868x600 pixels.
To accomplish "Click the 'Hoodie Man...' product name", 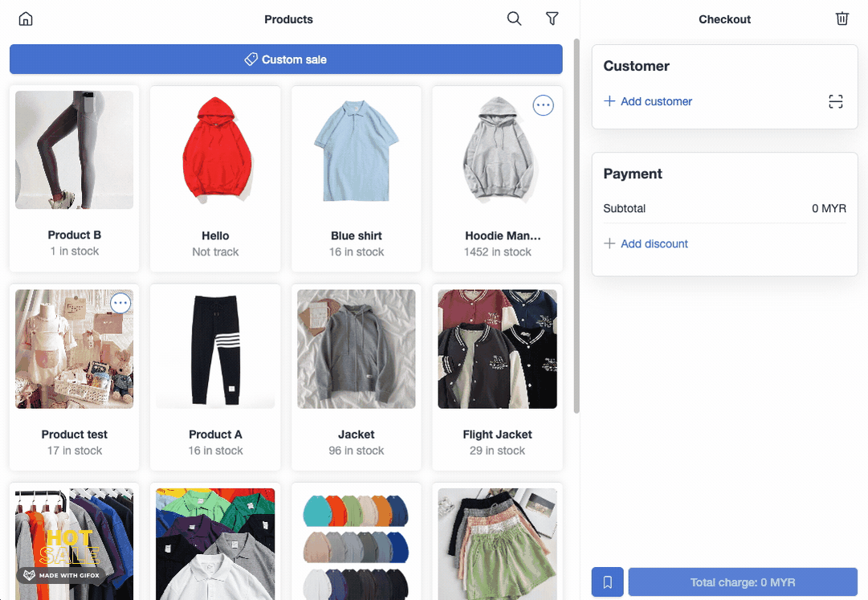I will (x=503, y=236).
